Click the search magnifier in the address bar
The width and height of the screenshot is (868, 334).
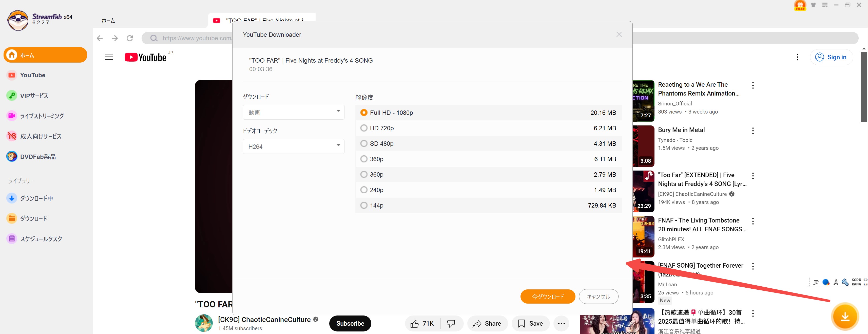point(154,38)
